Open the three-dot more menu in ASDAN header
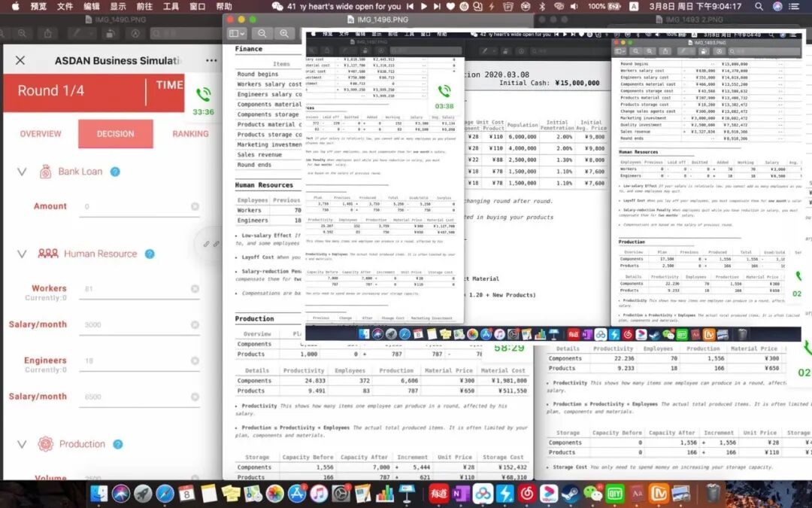 [x=211, y=61]
